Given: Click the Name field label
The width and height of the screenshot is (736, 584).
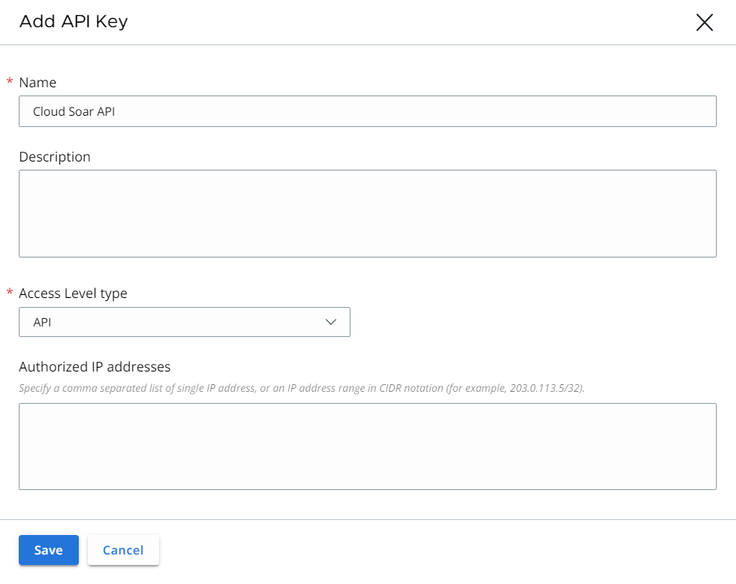Looking at the screenshot, I should tap(38, 82).
